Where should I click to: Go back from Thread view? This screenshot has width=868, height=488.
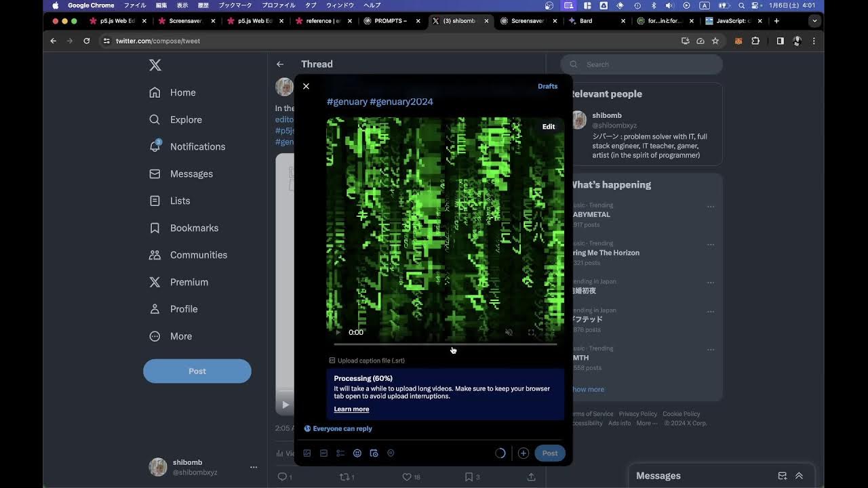pos(280,64)
